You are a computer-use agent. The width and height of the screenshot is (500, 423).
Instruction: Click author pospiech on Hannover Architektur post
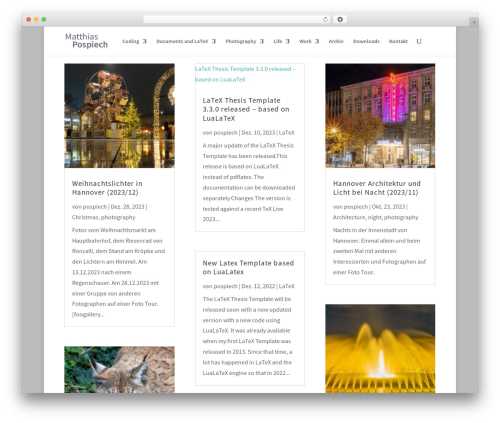356,207
